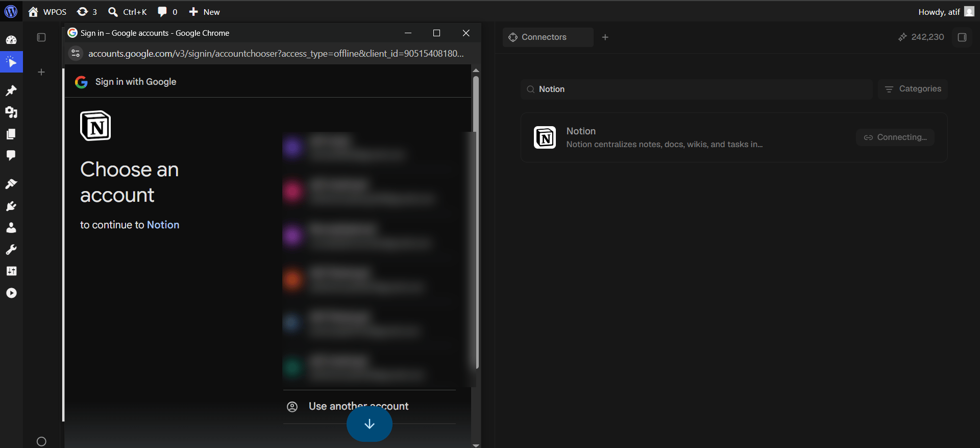Open the pending updates indicator
Screen dimensions: 980x448
[87, 12]
